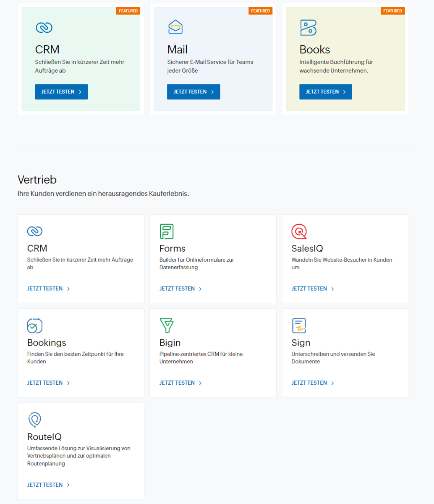Click subtitle 'Ihre Kunden verdienen ein herausragendes Kauferlebnis'
Image resolution: width=434 pixels, height=504 pixels.
pos(103,194)
